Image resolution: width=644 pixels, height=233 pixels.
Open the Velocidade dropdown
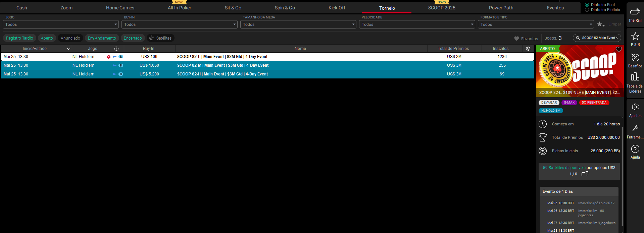(x=417, y=24)
